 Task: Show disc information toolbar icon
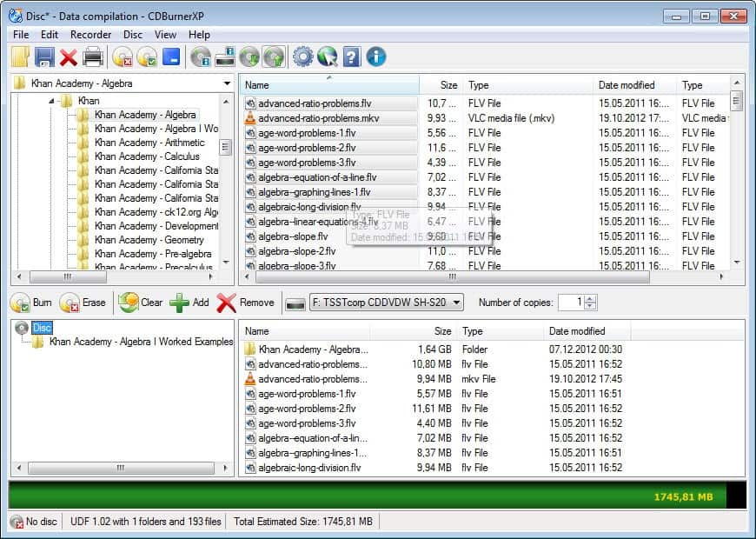tap(201, 57)
